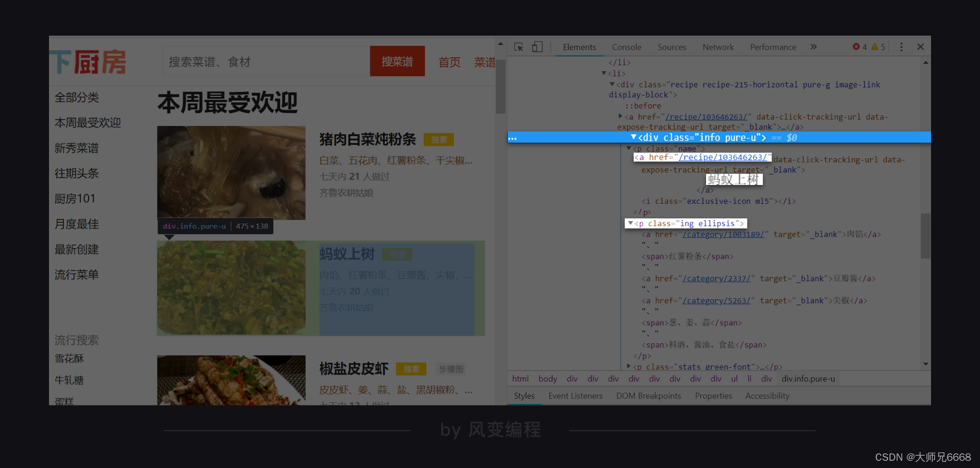Open the Accessibility tab
Viewport: 980px width, 468px height.
coord(767,396)
